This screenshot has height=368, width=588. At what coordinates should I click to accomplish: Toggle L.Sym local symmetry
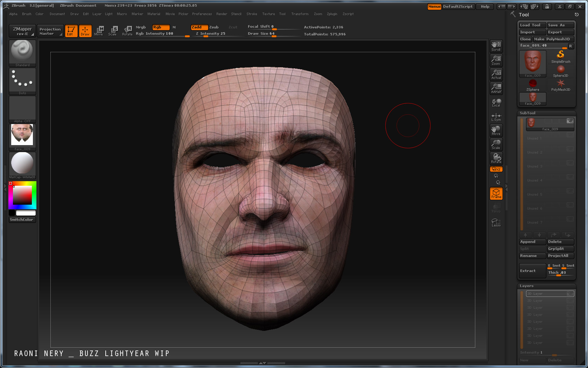[x=496, y=117]
